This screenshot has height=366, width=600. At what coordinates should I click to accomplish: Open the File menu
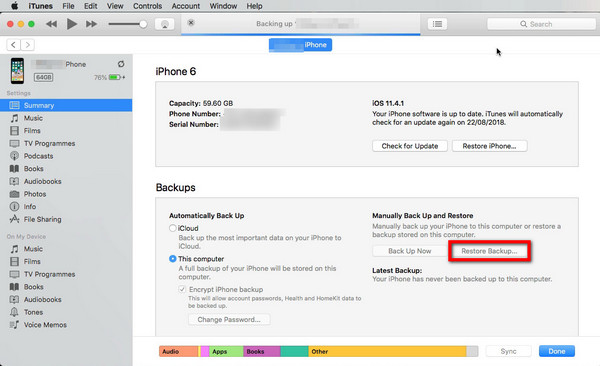coord(68,6)
